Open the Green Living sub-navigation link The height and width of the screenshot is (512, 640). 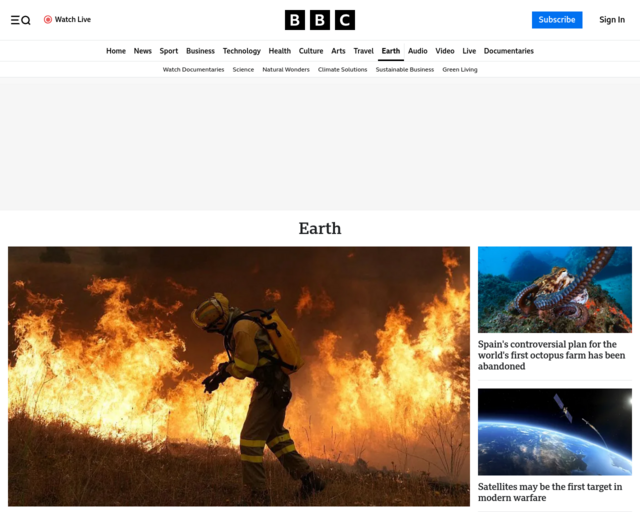(460, 70)
